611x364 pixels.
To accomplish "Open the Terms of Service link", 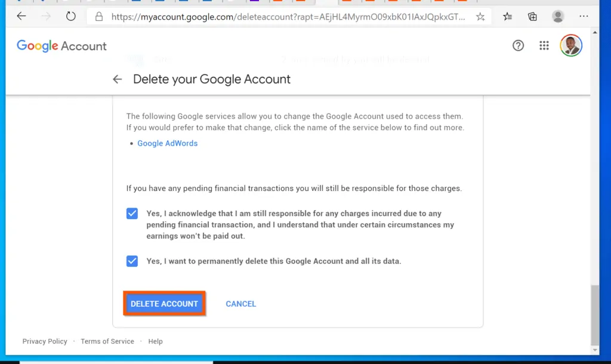I will [107, 341].
